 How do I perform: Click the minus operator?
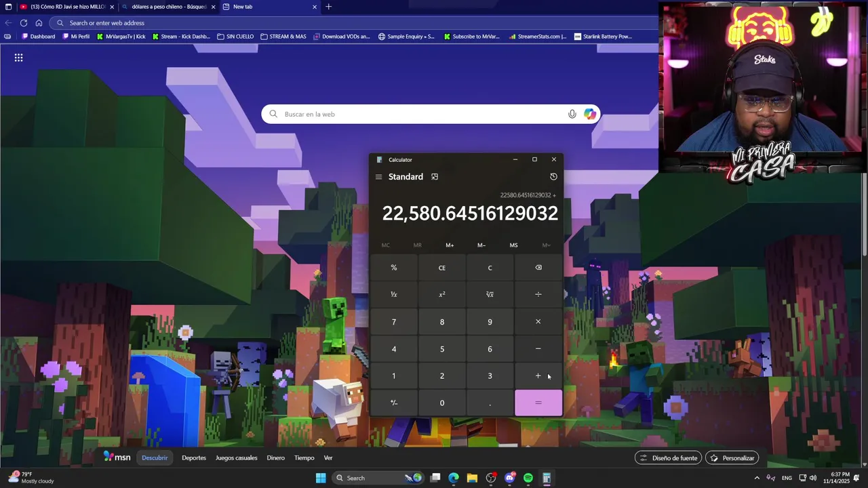(x=538, y=349)
